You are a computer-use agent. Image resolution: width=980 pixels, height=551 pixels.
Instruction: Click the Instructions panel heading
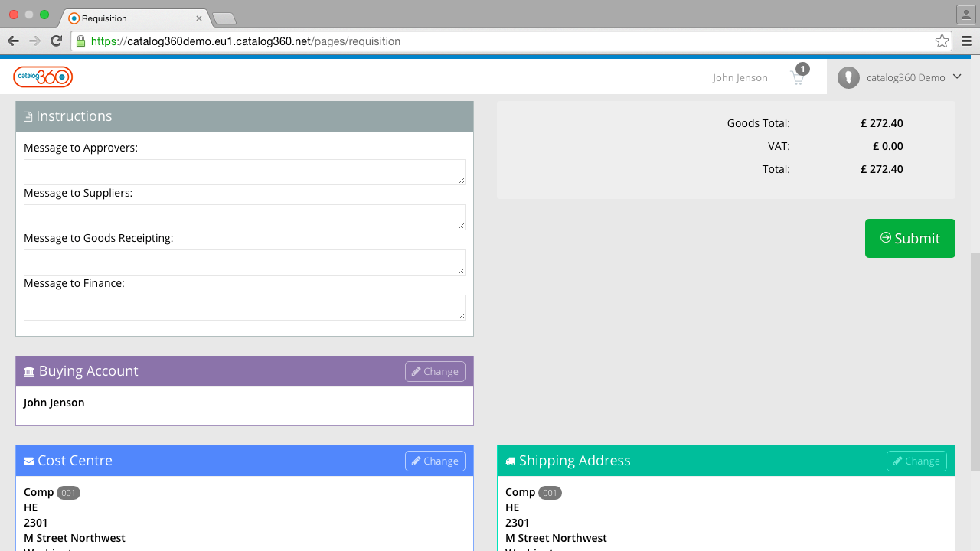(74, 116)
